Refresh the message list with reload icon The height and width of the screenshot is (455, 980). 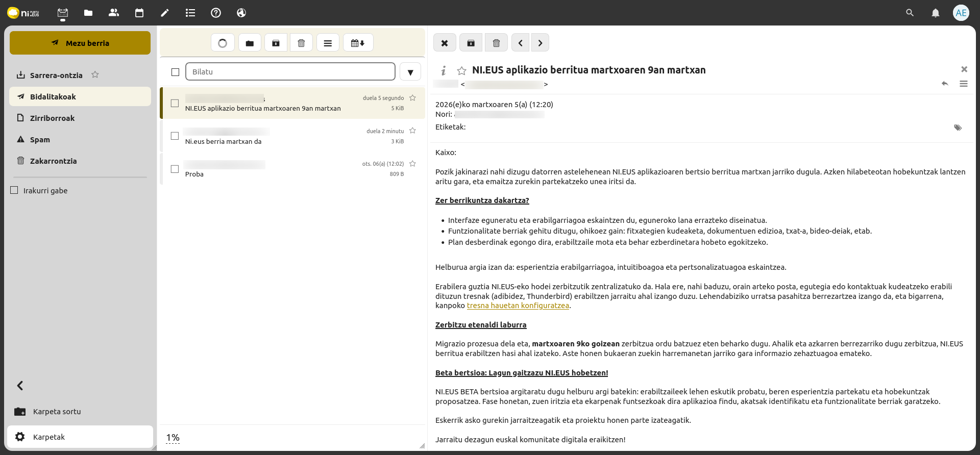223,43
